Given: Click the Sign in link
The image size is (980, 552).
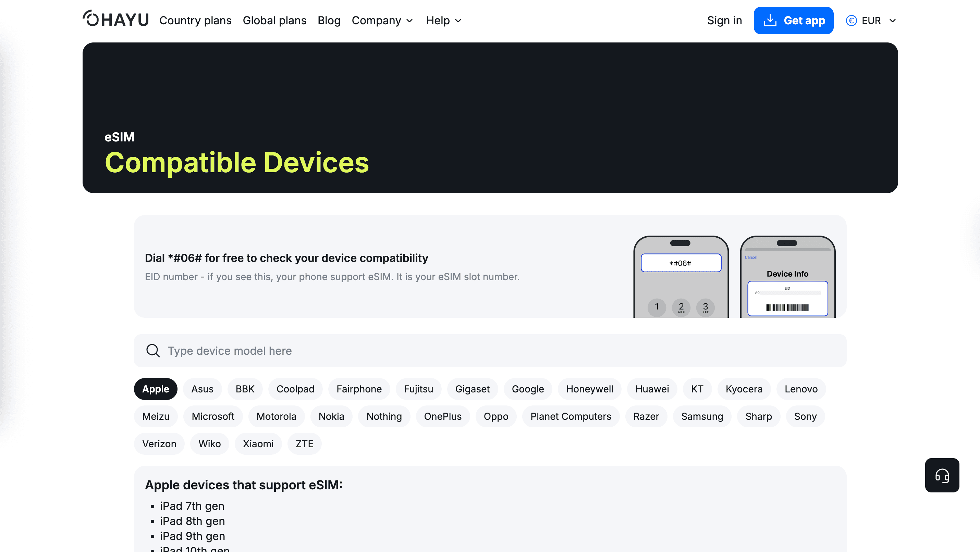Looking at the screenshot, I should point(724,21).
